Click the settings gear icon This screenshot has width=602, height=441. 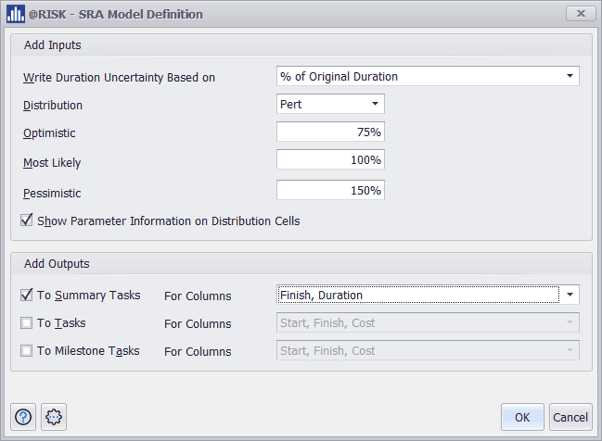click(x=54, y=417)
